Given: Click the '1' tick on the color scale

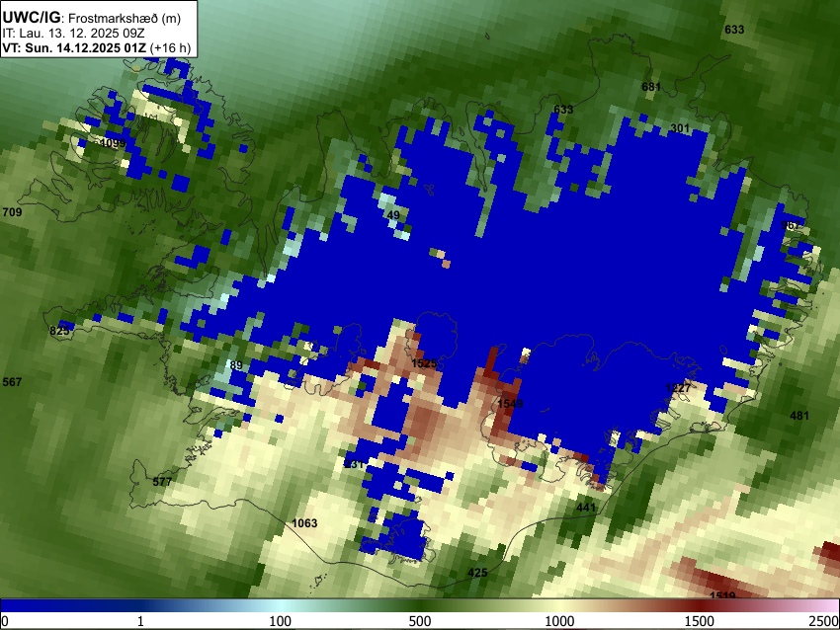Looking at the screenshot, I should click(x=140, y=621).
